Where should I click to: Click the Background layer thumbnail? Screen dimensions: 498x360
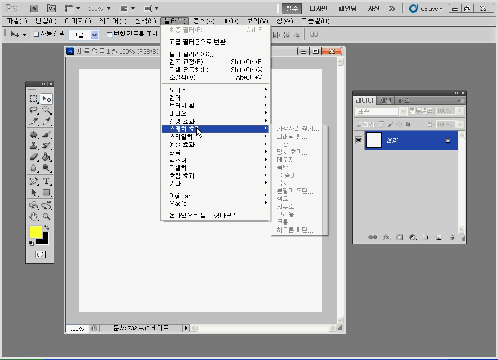pyautogui.click(x=374, y=140)
